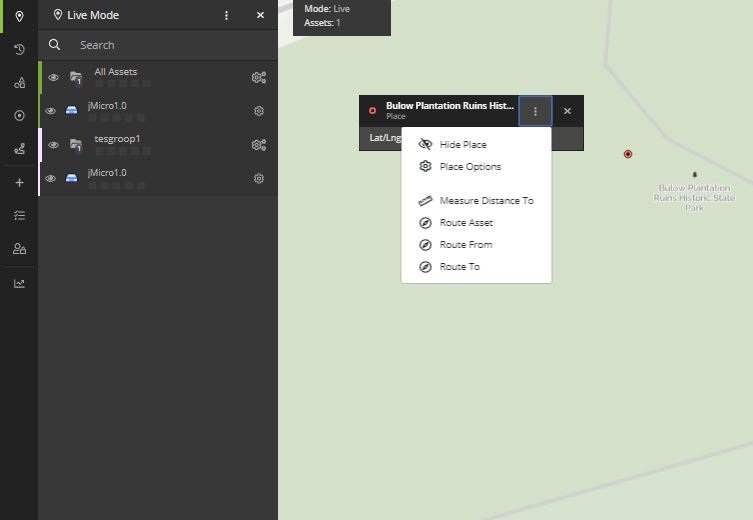Hide the first jMicro1.0 asset via eye icon
Image resolution: width=753 pixels, height=520 pixels.
pyautogui.click(x=51, y=111)
